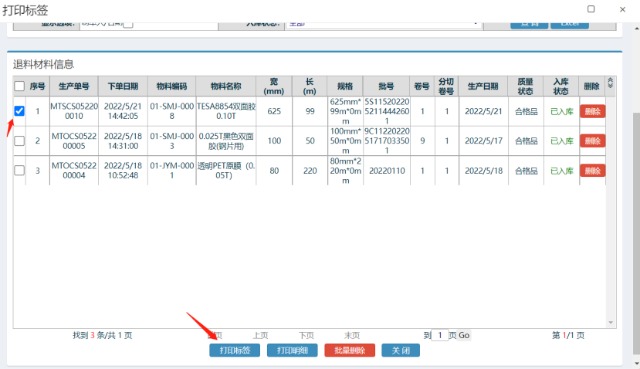Screen dimensions: 640x369
Task: Click the 打印明细 button
Action: [x=292, y=350]
